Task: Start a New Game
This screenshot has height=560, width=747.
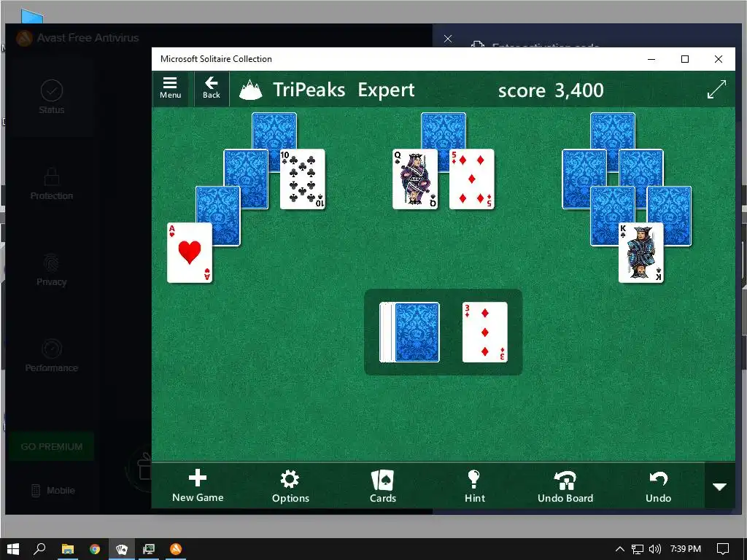Action: tap(198, 486)
